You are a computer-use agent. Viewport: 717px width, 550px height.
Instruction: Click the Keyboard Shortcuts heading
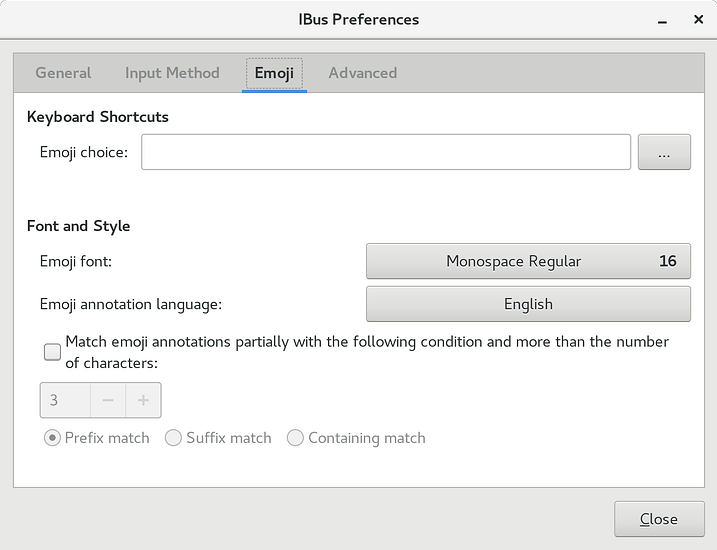coord(98,117)
